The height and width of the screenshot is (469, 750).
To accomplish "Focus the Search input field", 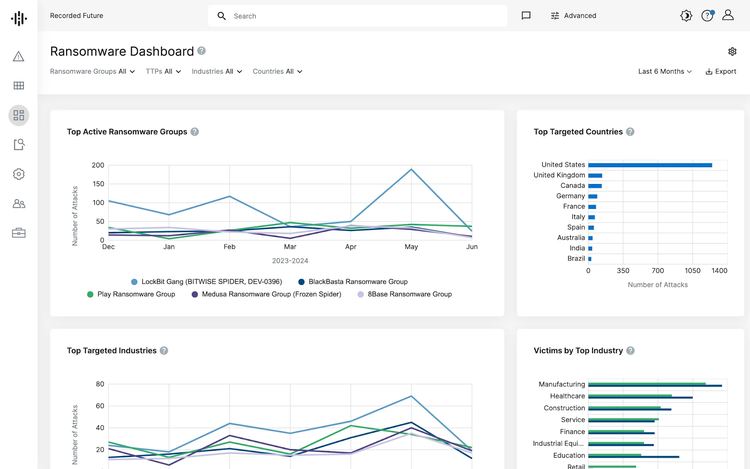I will click(x=358, y=16).
